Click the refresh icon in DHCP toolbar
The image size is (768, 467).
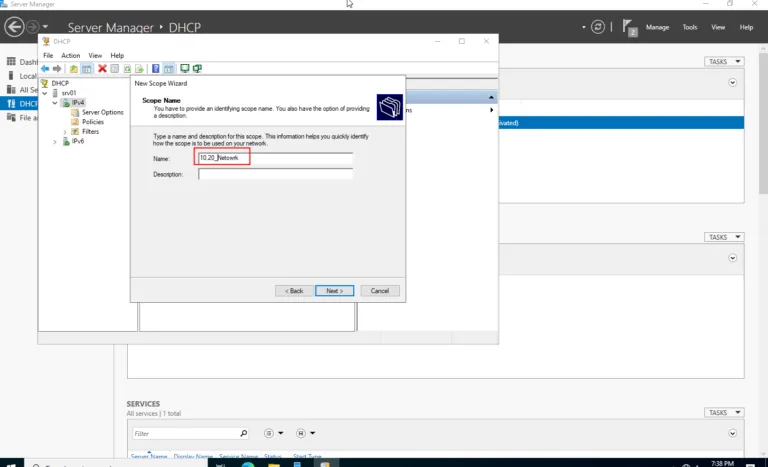[127, 69]
